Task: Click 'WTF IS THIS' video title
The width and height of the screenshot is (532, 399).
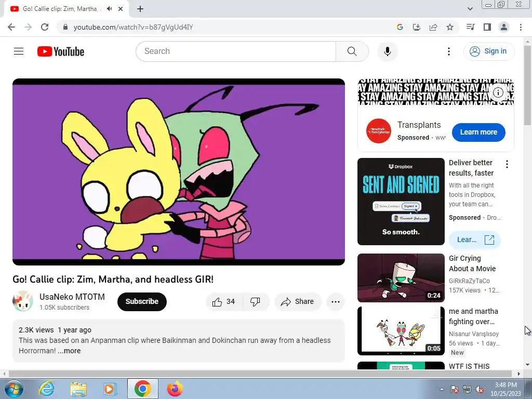Action: [x=469, y=366]
